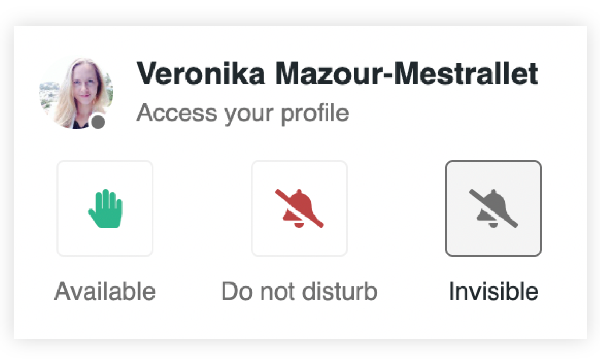
Task: Click the red crossed-bell icon
Action: [x=299, y=208]
